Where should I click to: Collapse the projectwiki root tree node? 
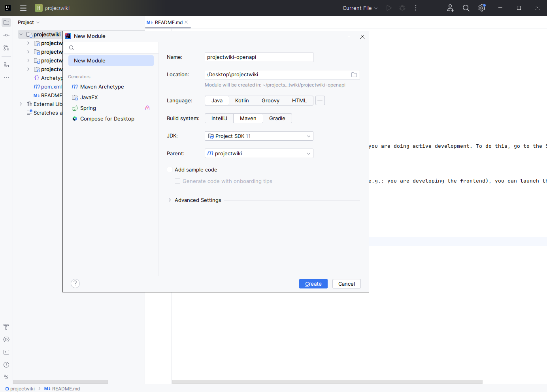tap(21, 34)
